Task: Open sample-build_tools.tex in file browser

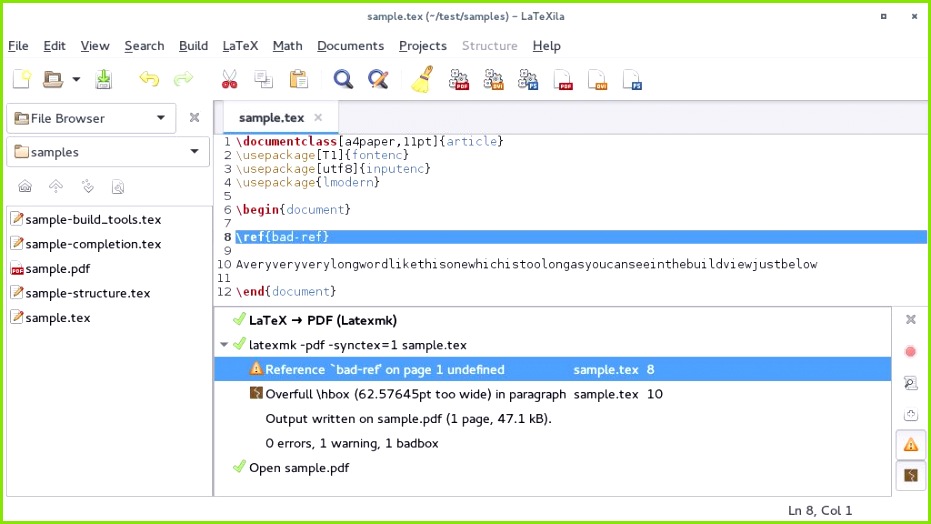Action: click(86, 220)
